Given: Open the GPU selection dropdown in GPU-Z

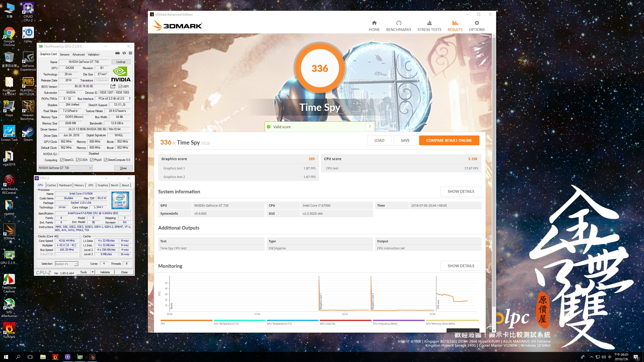Looking at the screenshot, I should click(65, 168).
